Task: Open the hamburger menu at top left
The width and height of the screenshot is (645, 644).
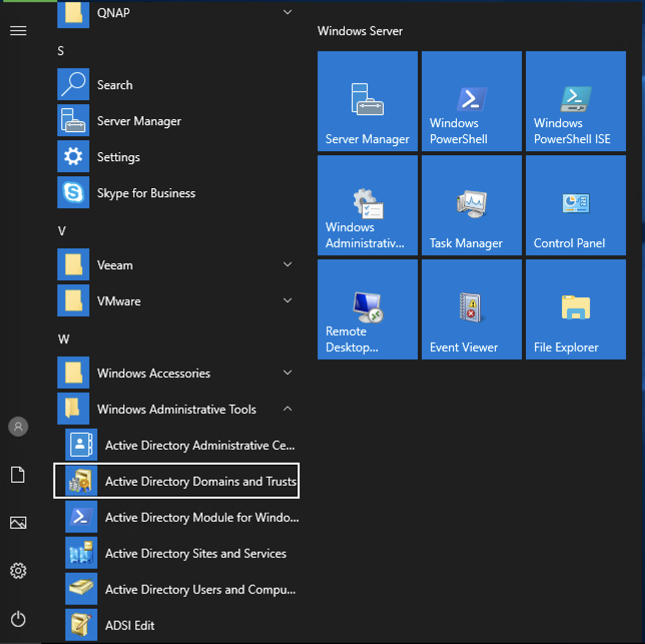Action: [18, 31]
